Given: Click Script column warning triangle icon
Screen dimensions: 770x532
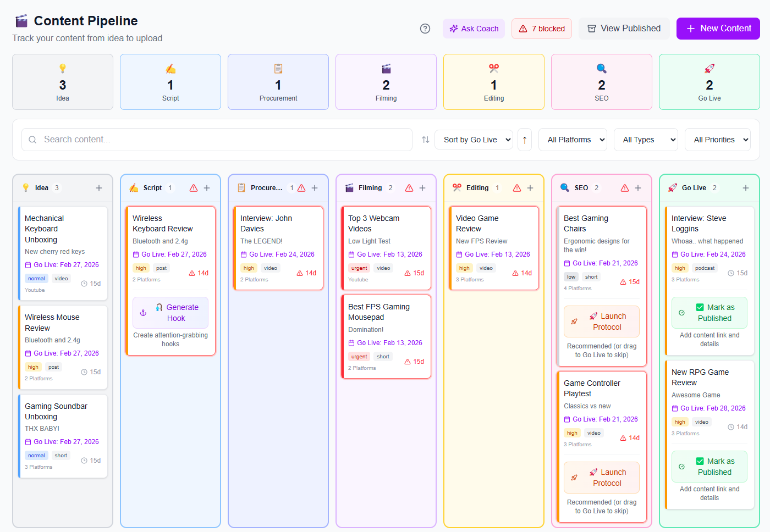Looking at the screenshot, I should click(194, 188).
